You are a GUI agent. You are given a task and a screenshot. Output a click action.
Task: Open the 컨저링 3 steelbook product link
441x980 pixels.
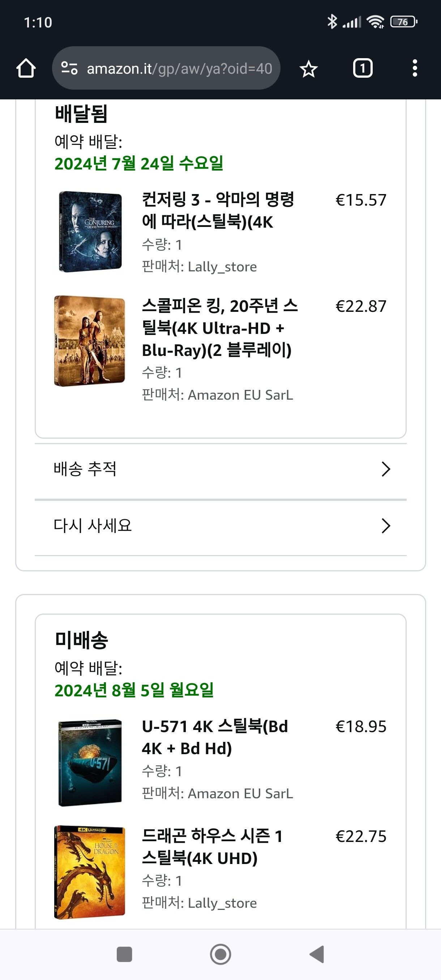coord(218,210)
